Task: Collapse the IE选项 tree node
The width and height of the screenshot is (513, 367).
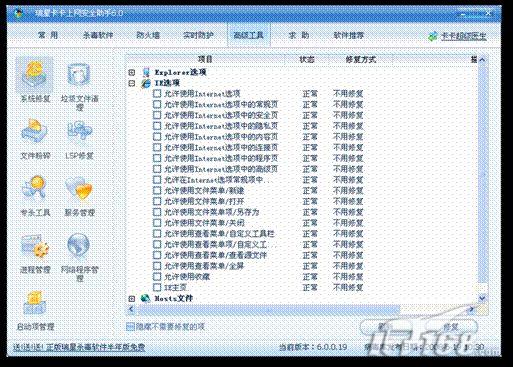Action: (x=132, y=83)
